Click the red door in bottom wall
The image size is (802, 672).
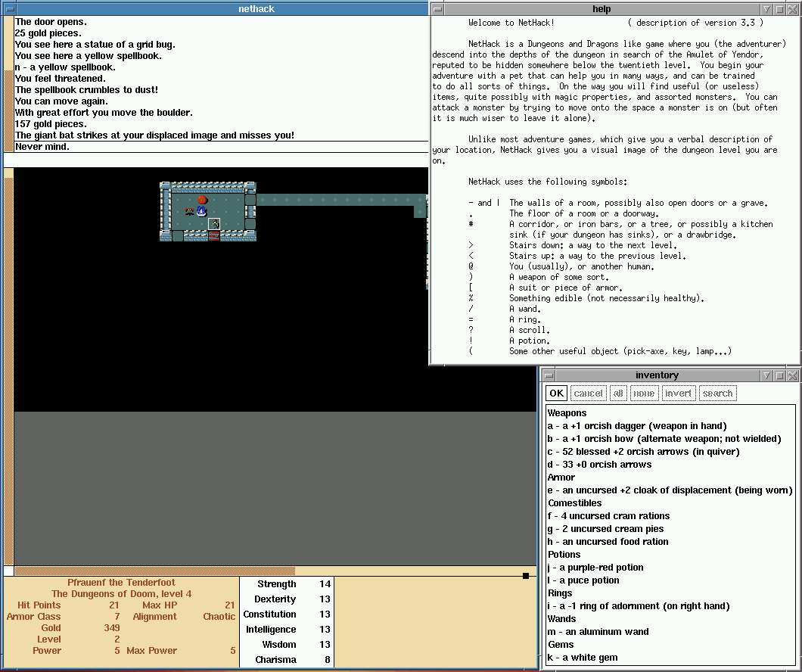(x=214, y=236)
